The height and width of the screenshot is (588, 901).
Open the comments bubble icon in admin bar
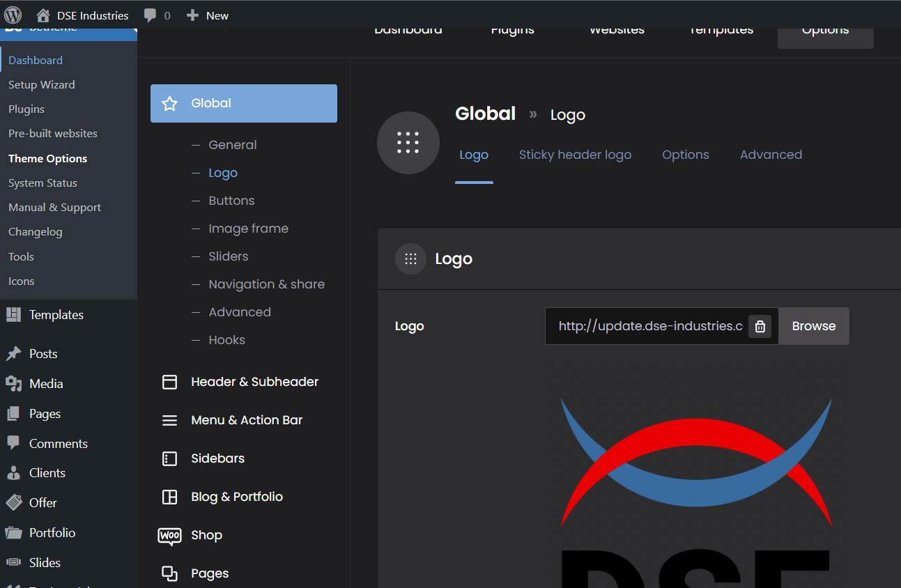point(150,15)
